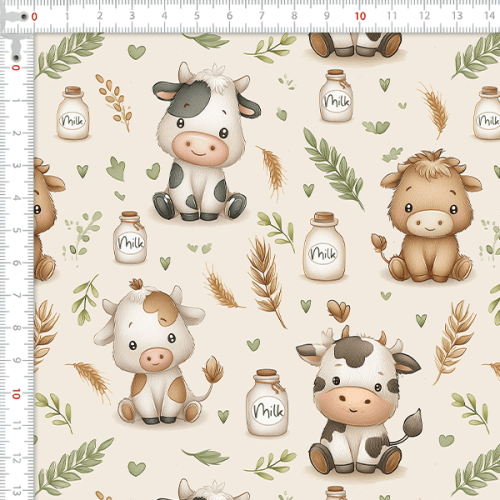Click the milk bottle beside the top-left corner leaf

[x=73, y=113]
